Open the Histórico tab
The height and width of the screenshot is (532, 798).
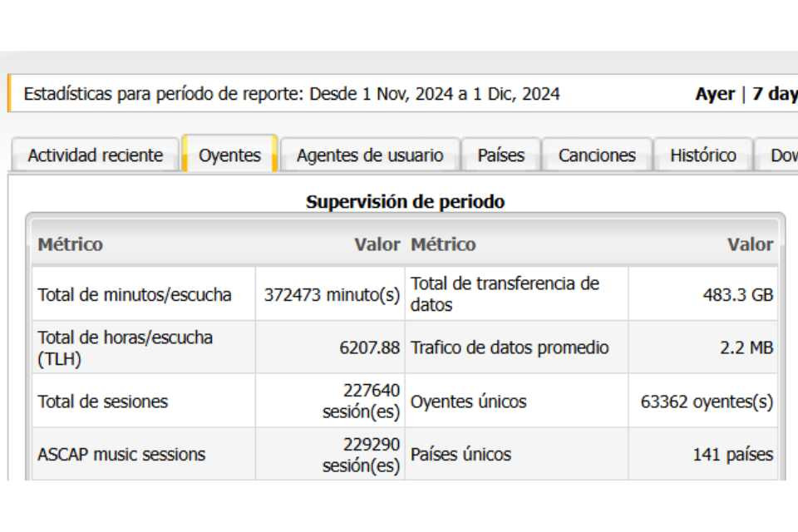click(x=703, y=155)
